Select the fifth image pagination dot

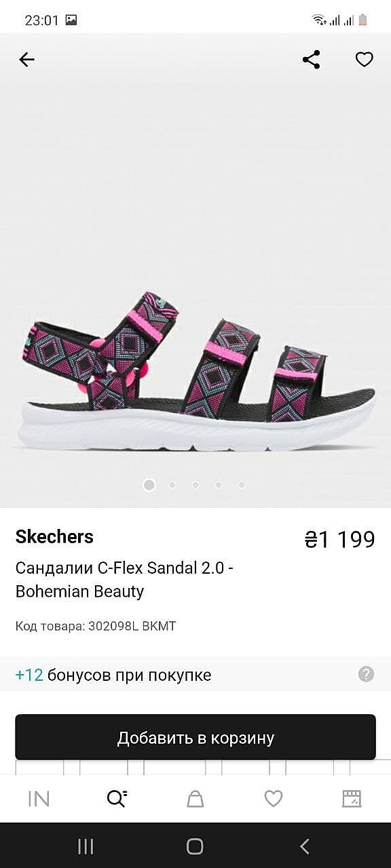pos(242,485)
